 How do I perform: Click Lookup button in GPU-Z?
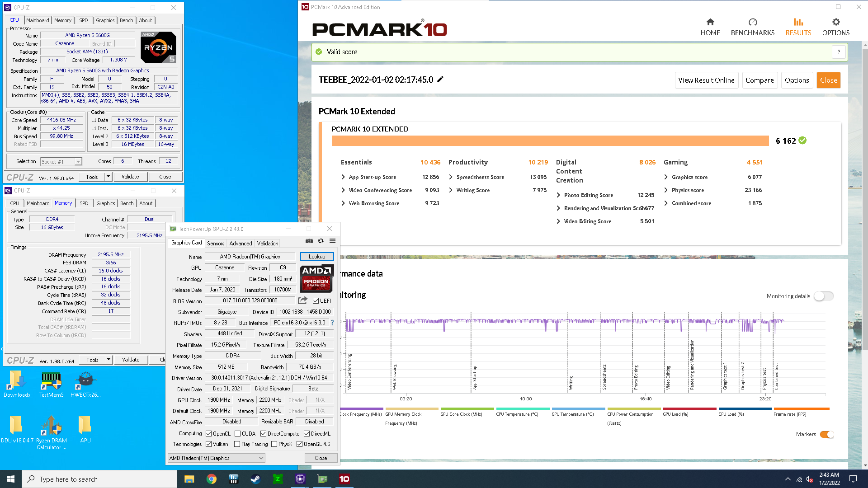point(317,257)
